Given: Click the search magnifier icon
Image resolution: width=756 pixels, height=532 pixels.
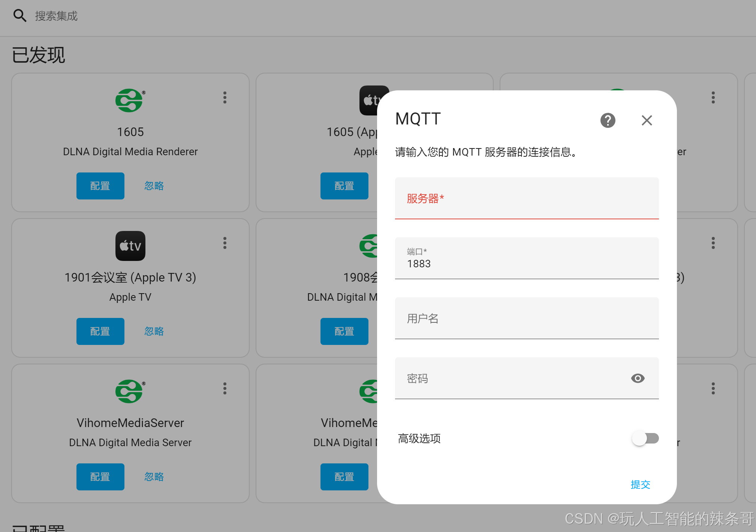Looking at the screenshot, I should click(x=19, y=16).
